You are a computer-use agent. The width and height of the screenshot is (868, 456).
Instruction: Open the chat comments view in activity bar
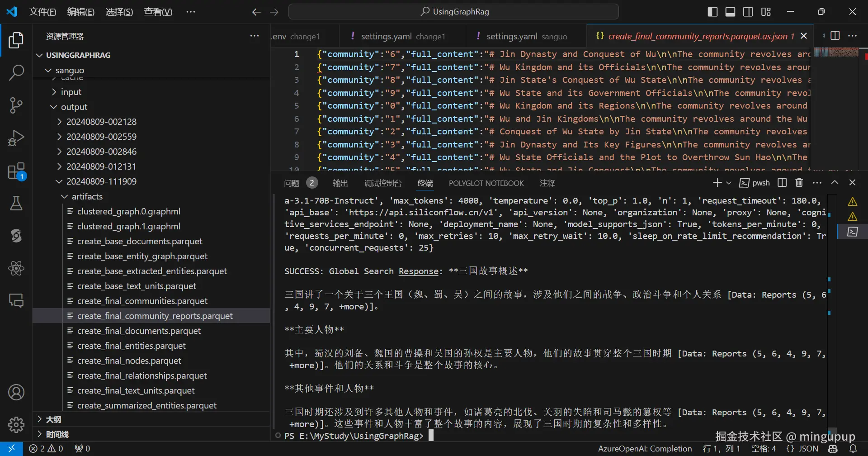pos(16,300)
